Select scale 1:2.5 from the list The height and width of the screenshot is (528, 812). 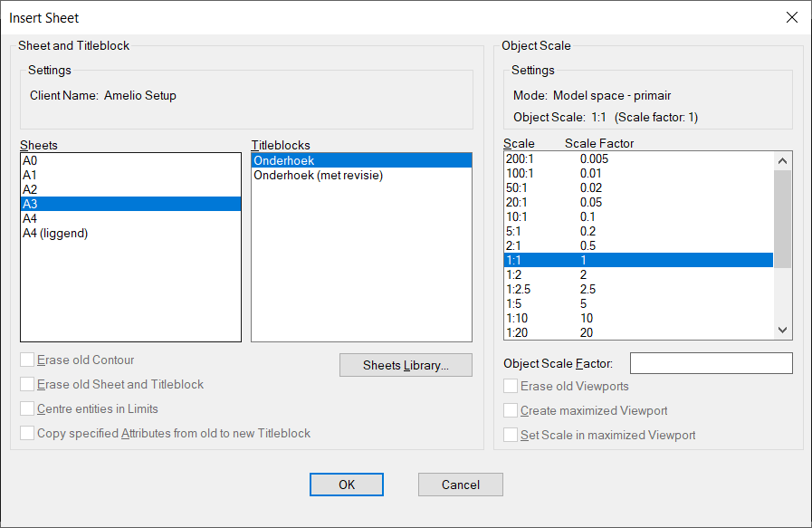638,289
